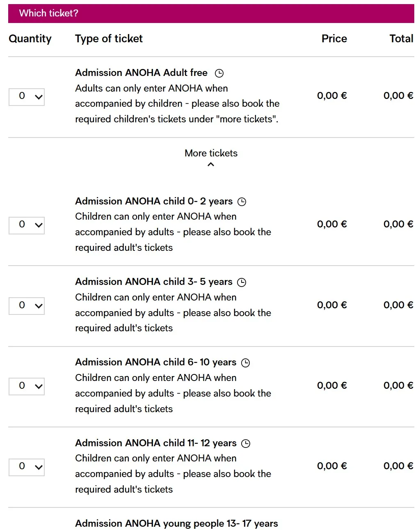This screenshot has height=530, width=420.
Task: Click the Type of ticket column header
Action: click(109, 39)
